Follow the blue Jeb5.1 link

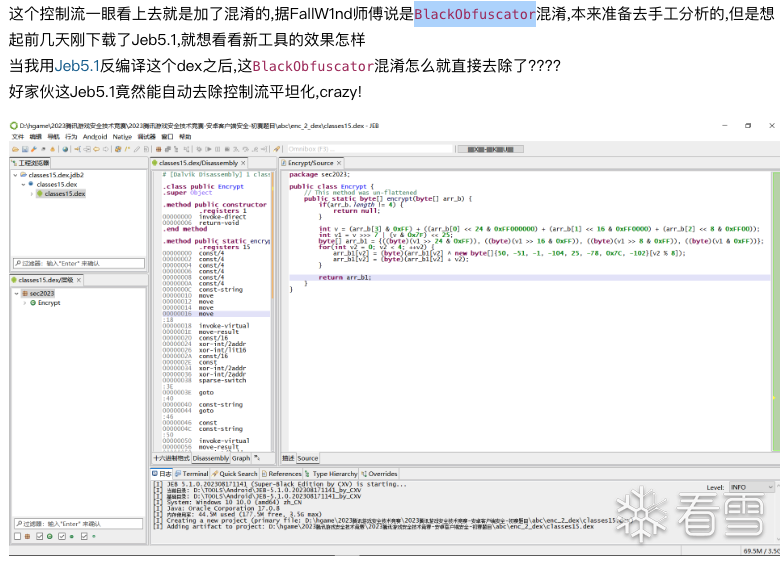(77, 66)
